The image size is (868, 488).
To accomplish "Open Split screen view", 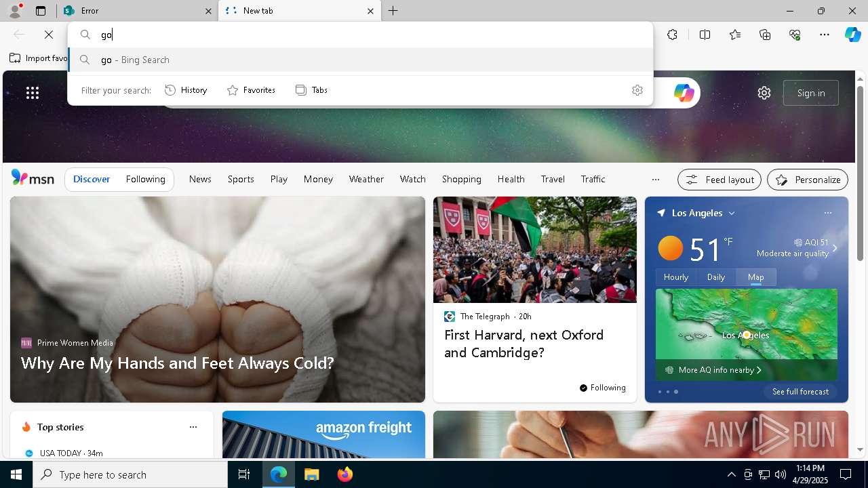I will tap(705, 35).
